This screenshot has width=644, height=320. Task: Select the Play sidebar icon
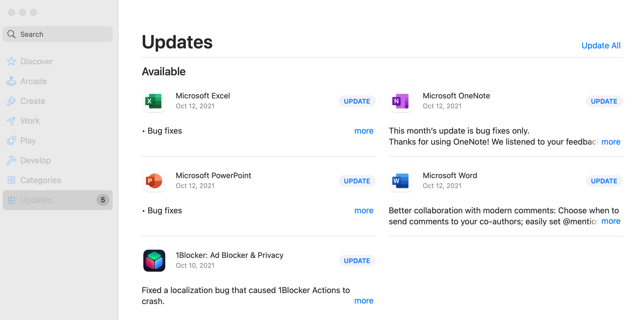click(x=11, y=140)
